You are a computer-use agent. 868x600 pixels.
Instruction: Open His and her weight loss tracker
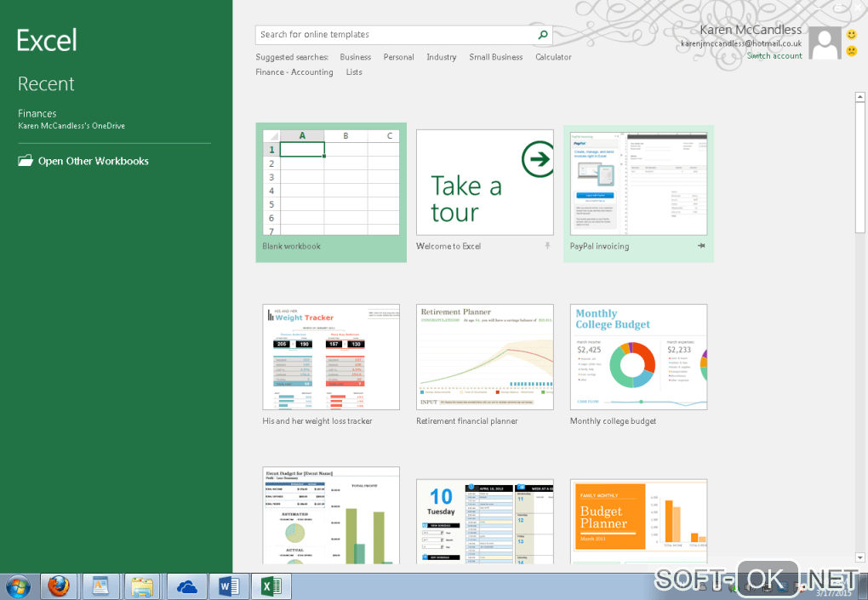[x=331, y=357]
